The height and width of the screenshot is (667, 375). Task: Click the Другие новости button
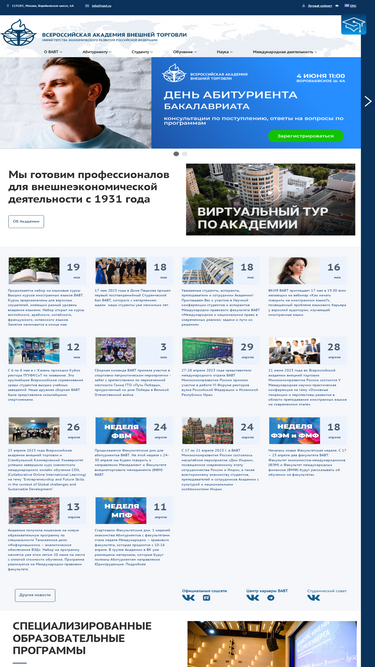point(35,595)
